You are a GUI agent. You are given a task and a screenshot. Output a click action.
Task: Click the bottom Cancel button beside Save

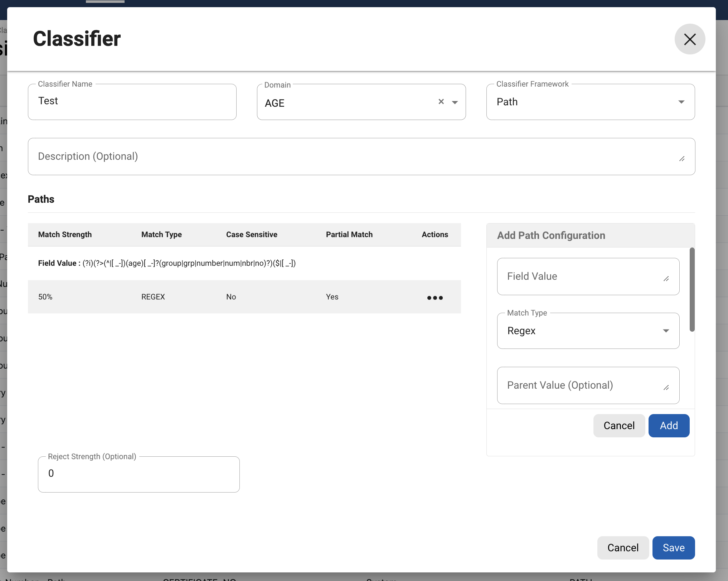coord(622,548)
